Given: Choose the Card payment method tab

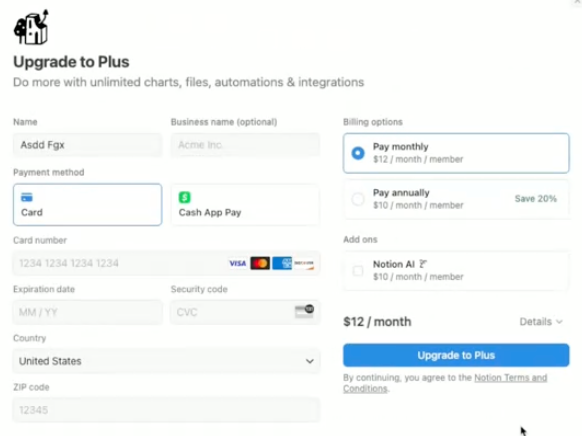Looking at the screenshot, I should point(88,204).
